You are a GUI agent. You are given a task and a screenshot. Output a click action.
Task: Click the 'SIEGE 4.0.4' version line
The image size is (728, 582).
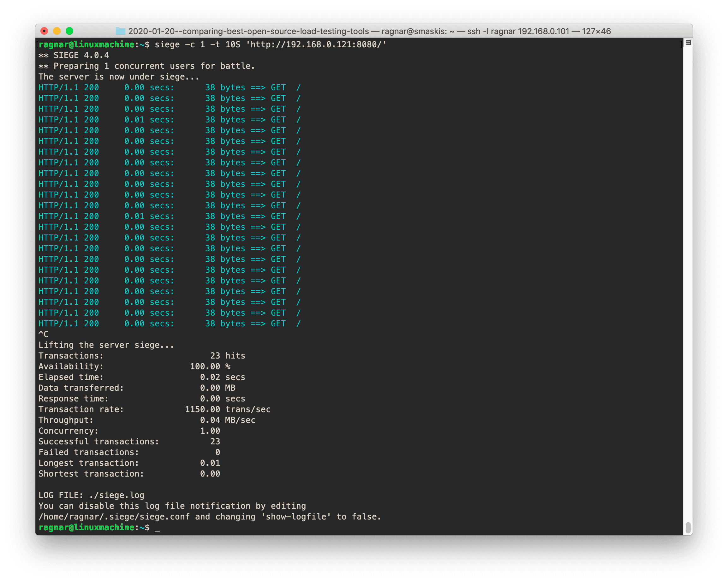[x=81, y=55]
